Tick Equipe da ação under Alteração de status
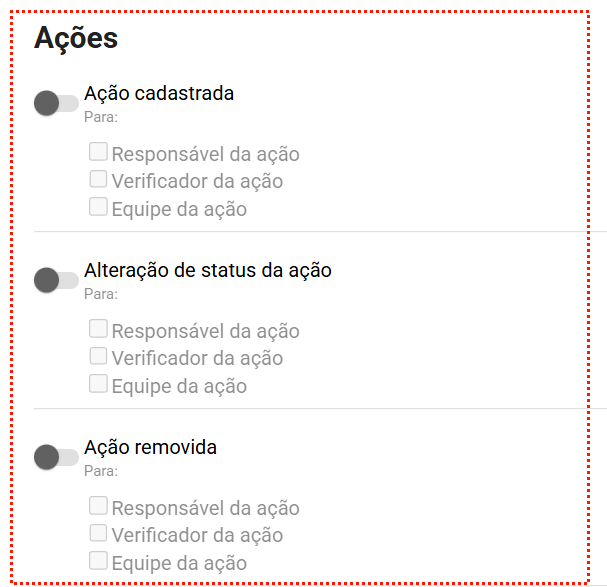The height and width of the screenshot is (587, 607). [98, 384]
